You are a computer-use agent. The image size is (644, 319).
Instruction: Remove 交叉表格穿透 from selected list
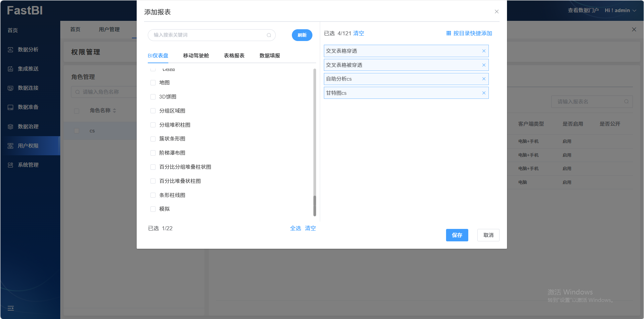(484, 51)
